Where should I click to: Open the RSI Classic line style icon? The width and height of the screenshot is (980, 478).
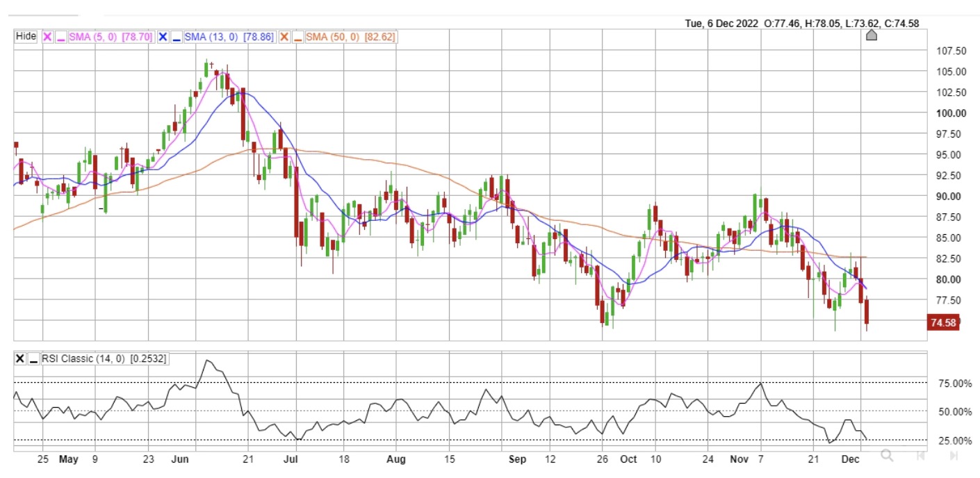click(33, 358)
